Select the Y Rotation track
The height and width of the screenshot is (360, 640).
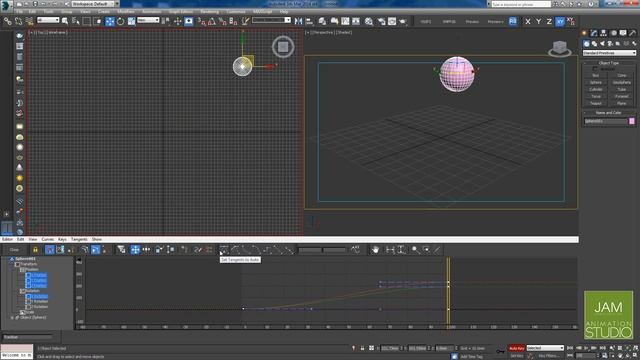pyautogui.click(x=40, y=301)
